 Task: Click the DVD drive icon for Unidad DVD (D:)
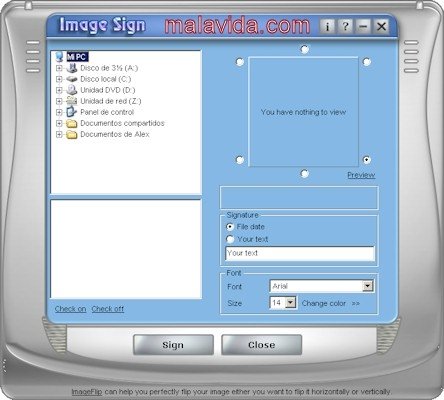click(x=72, y=90)
